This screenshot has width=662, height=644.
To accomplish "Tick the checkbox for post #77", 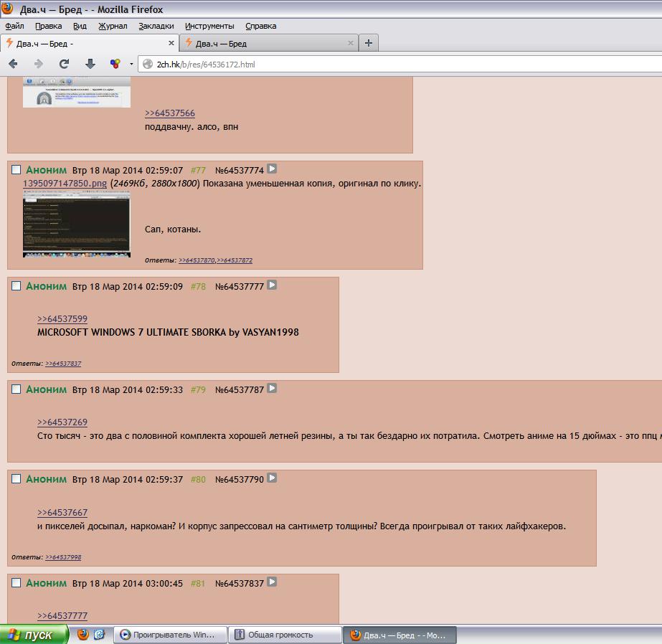I will (x=16, y=170).
